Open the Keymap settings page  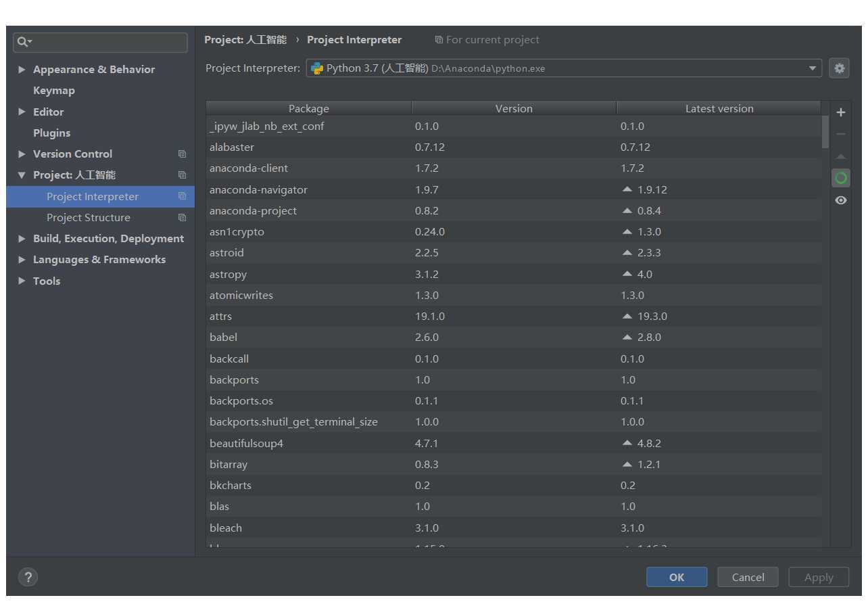[54, 91]
